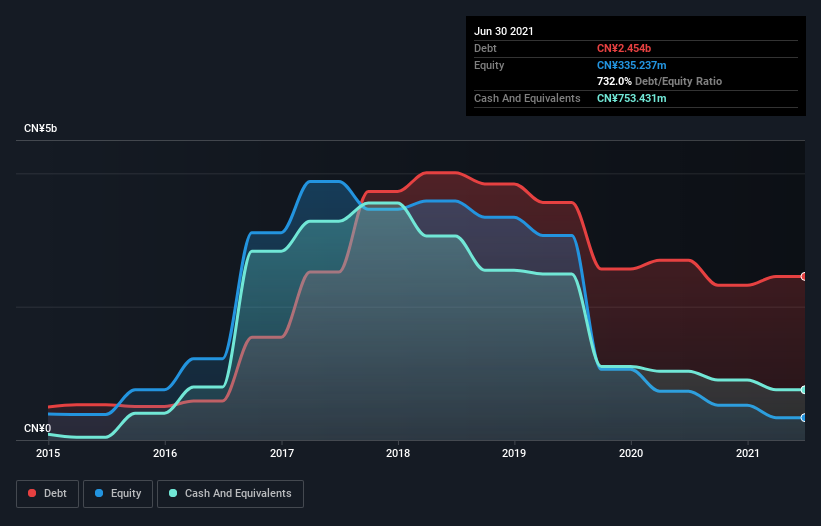The height and width of the screenshot is (526, 821).
Task: Click the 2019 x-axis label
Action: coord(514,453)
